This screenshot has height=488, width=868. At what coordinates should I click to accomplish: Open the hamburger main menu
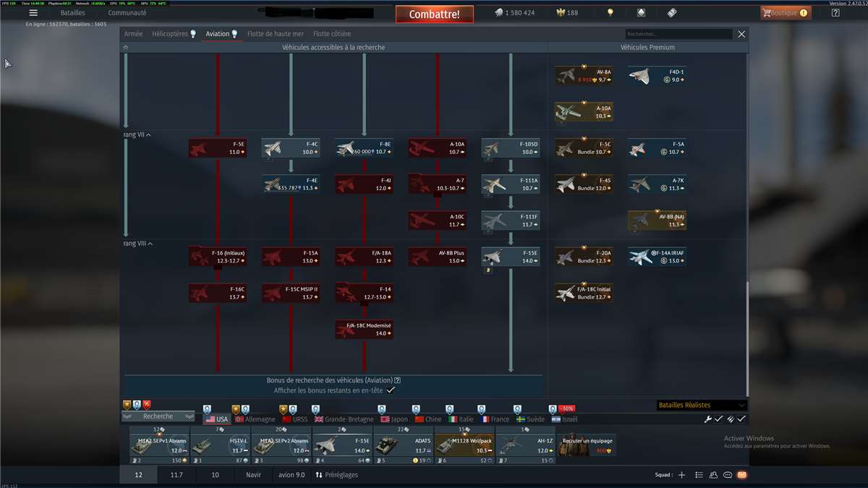[33, 13]
